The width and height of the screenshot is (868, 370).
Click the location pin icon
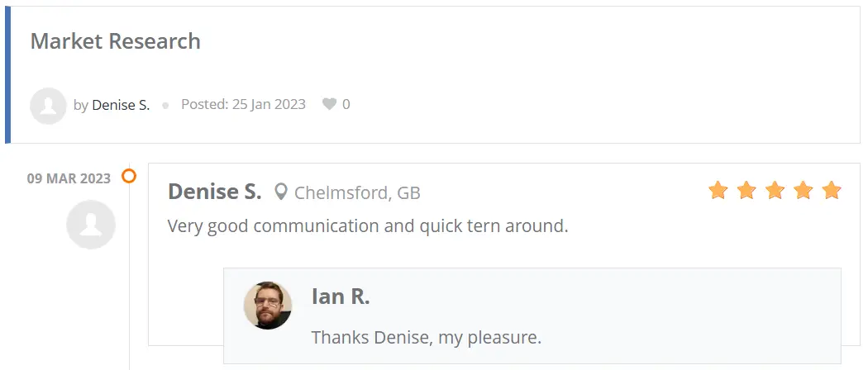tap(281, 192)
